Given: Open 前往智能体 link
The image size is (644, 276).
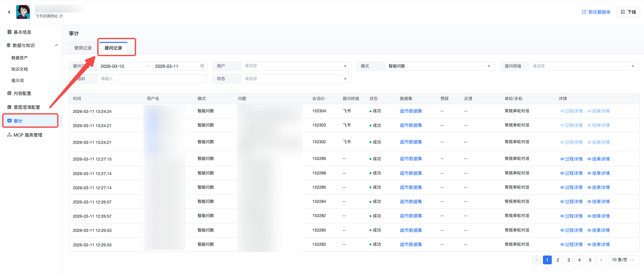Looking at the screenshot, I should (x=596, y=12).
